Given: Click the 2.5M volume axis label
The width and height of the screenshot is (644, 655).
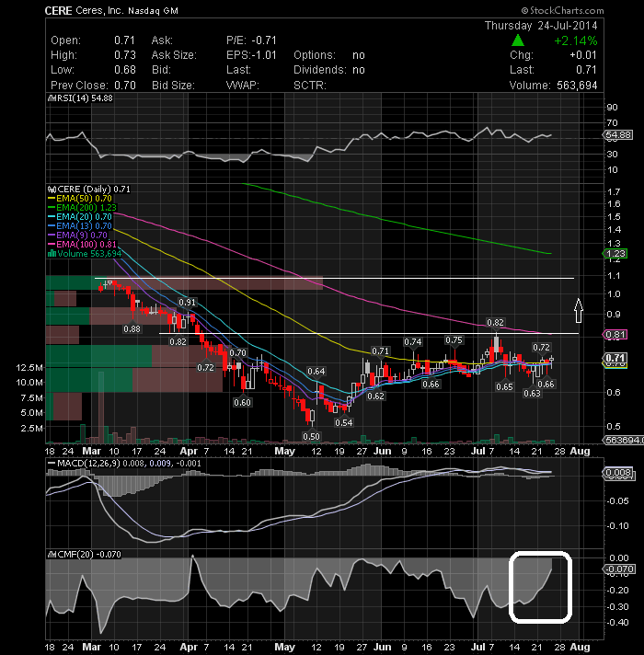Looking at the screenshot, I should (31, 428).
